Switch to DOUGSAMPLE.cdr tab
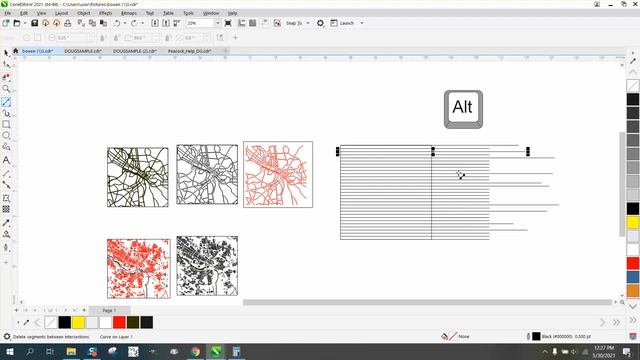Screen dimensions: 640x360 click(83, 51)
